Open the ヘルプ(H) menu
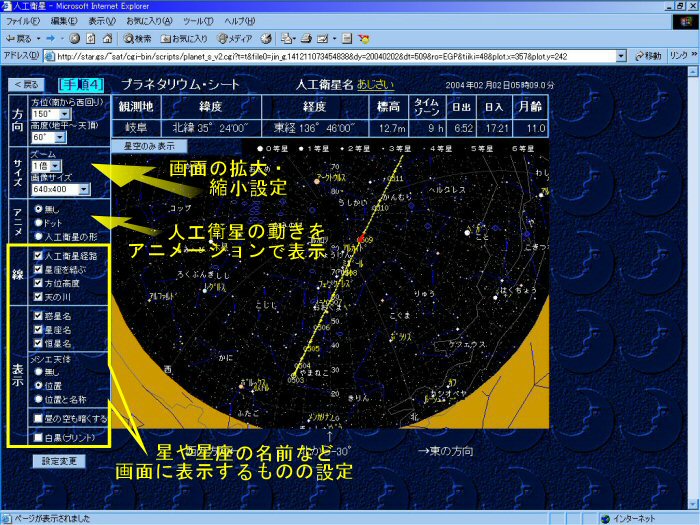The height and width of the screenshot is (525, 700). [x=239, y=21]
